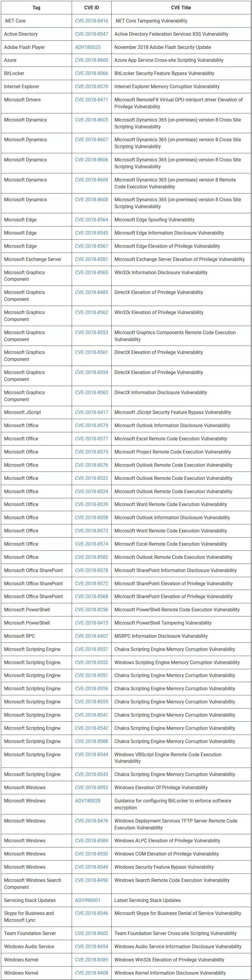This screenshot has height=980, width=252.
Task: Open the CVE-2018-8544 VBScript Engine link
Action: (x=91, y=754)
